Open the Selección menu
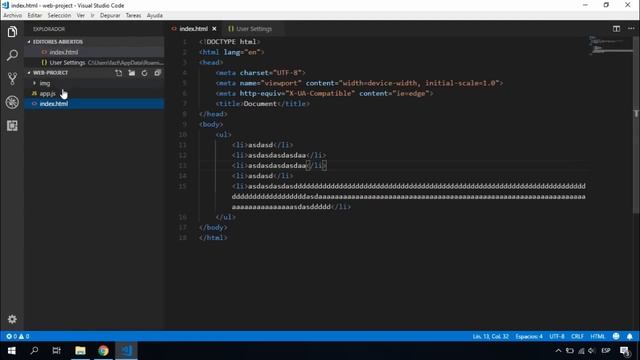The width and height of the screenshot is (640, 360). tap(59, 16)
